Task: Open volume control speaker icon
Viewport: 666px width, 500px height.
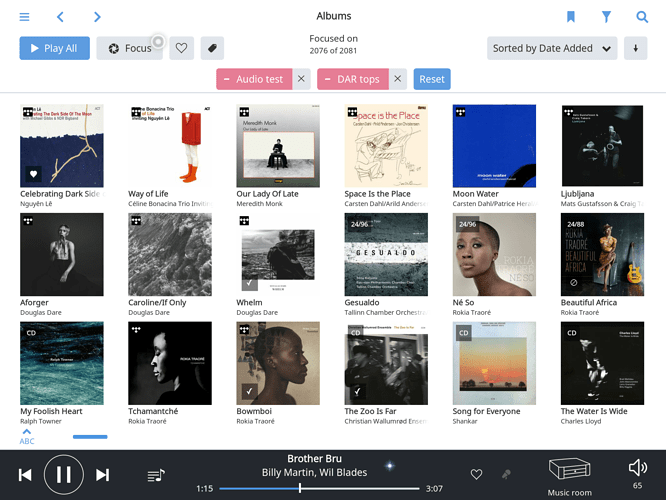Action: pos(638,468)
